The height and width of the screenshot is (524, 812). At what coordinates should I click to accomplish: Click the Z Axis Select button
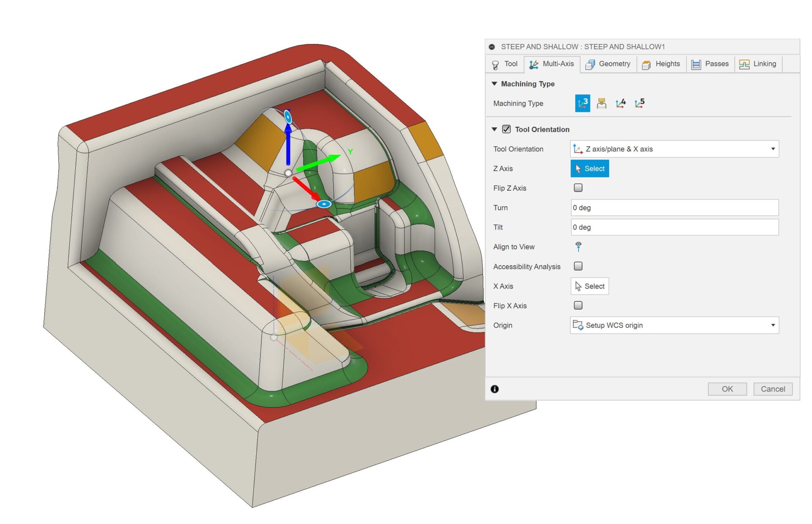click(x=590, y=168)
